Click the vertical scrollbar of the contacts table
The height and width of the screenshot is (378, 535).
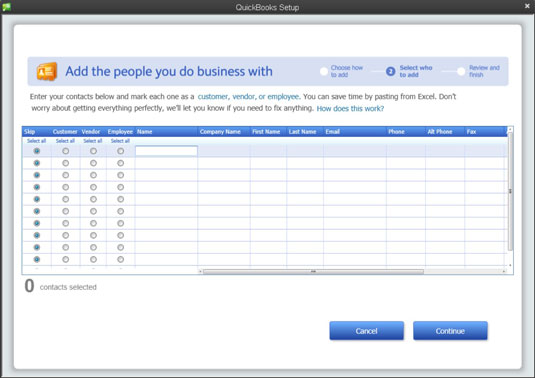[x=510, y=191]
